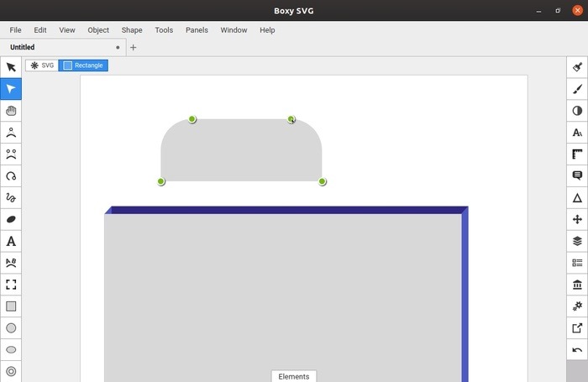Open the File menu
This screenshot has width=588, height=382.
pyautogui.click(x=15, y=30)
